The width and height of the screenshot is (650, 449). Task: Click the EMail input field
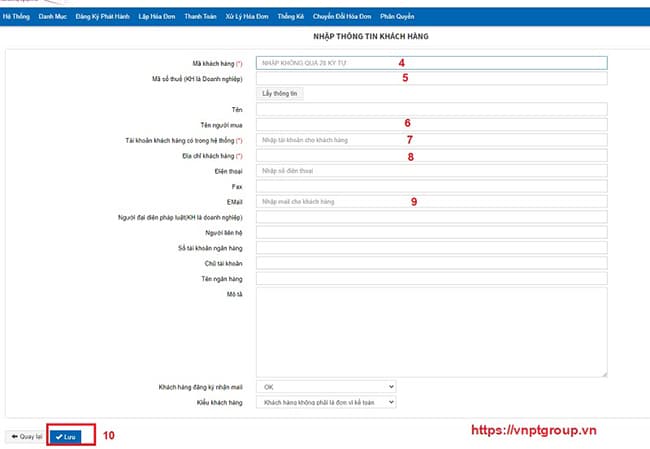coord(431,202)
